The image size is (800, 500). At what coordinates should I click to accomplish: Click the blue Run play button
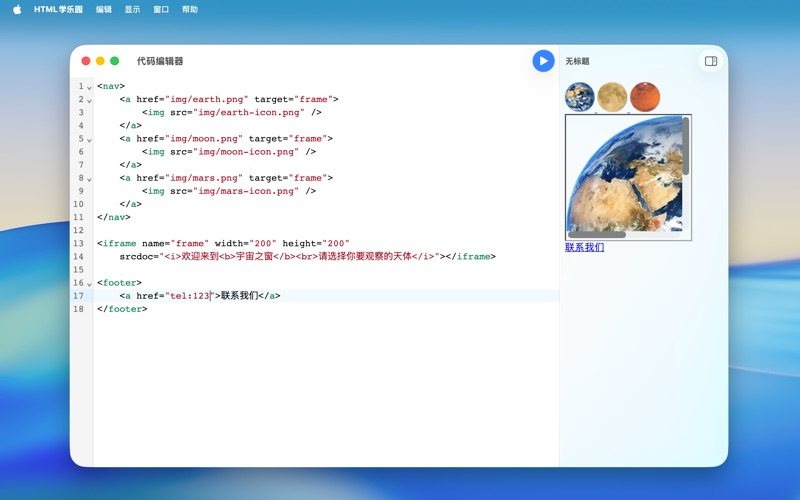[x=543, y=61]
